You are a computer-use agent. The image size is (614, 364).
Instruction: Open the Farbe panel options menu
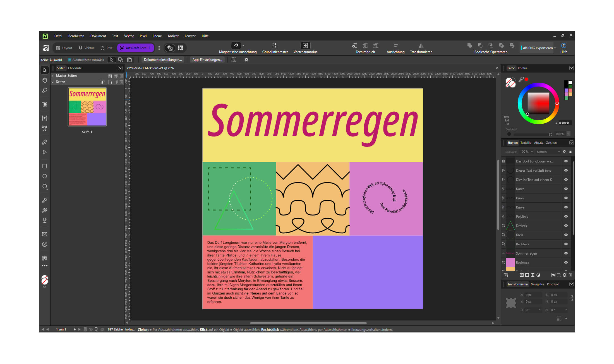point(571,68)
